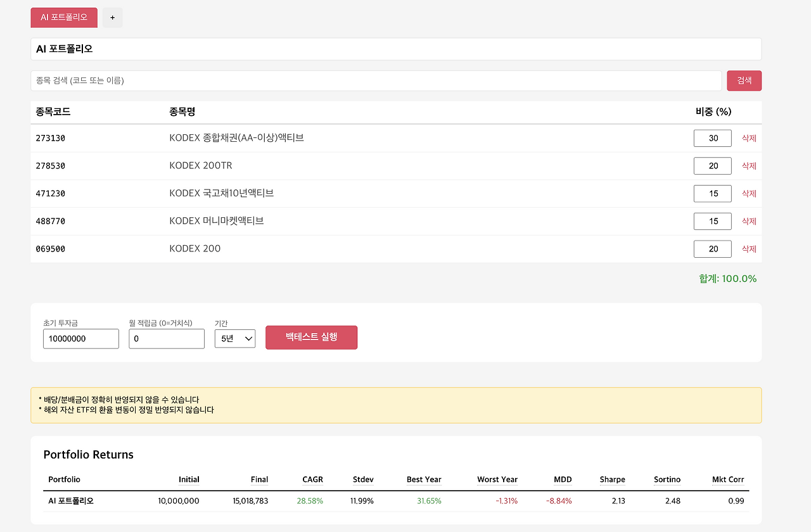Click the MDD value -8.84%
The height and width of the screenshot is (532, 811).
[559, 501]
